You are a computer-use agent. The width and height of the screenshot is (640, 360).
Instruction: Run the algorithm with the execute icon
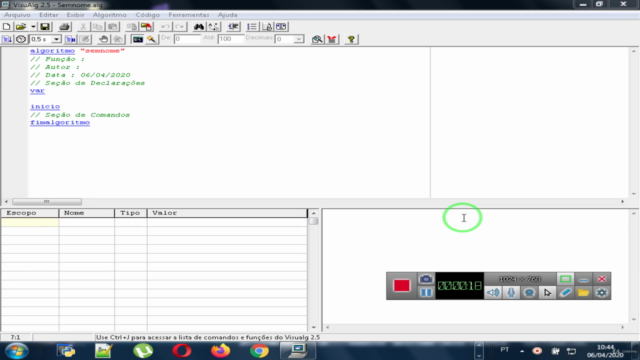coord(7,39)
